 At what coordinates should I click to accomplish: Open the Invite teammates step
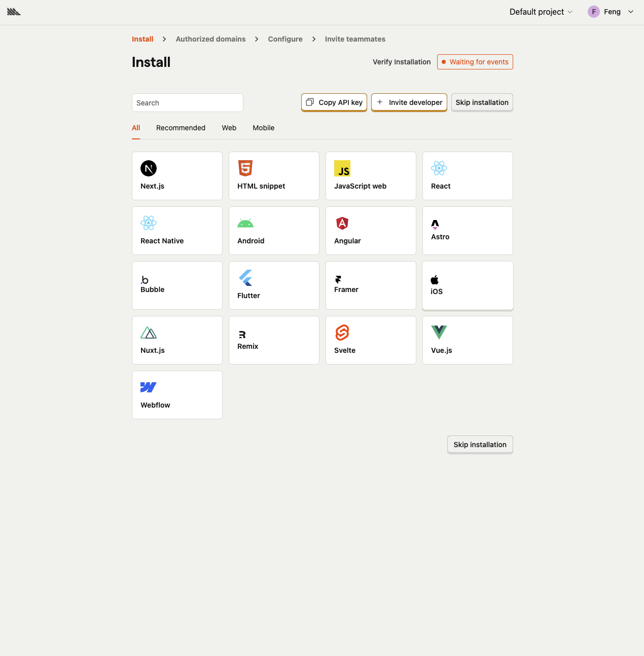pyautogui.click(x=355, y=39)
